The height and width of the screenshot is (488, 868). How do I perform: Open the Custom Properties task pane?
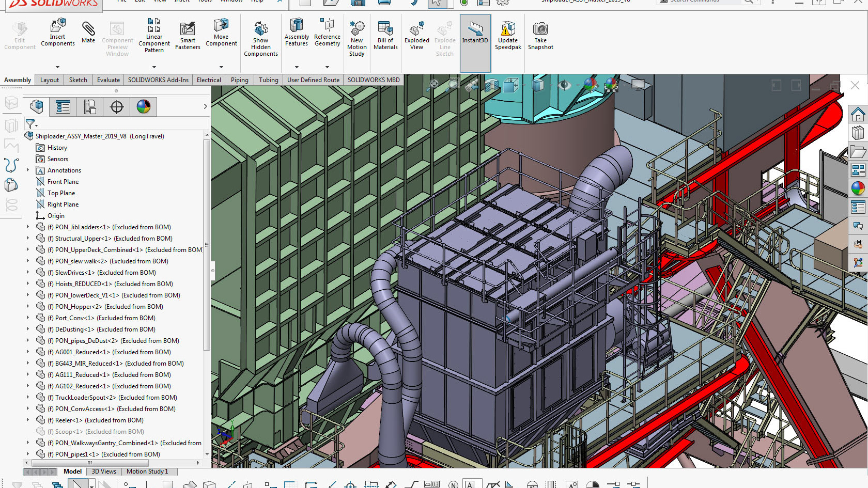pos(858,207)
